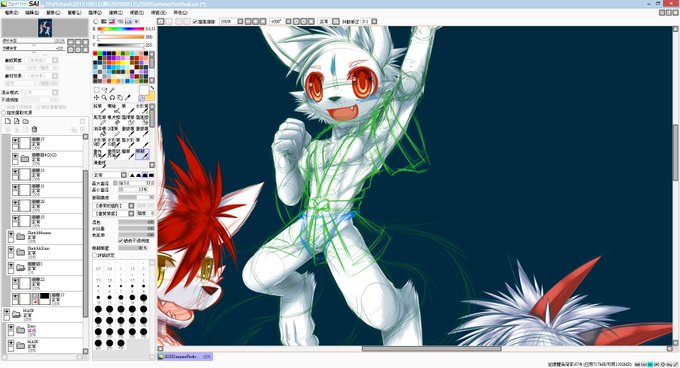Adjust the hue (H) color slider

(x=121, y=29)
